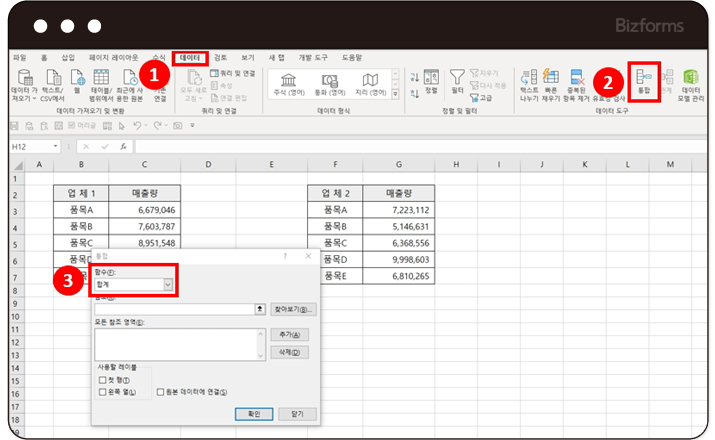Toggle 원본 데이터에 연결 checkbox
Image resolution: width=715 pixels, height=440 pixels.
click(x=162, y=392)
